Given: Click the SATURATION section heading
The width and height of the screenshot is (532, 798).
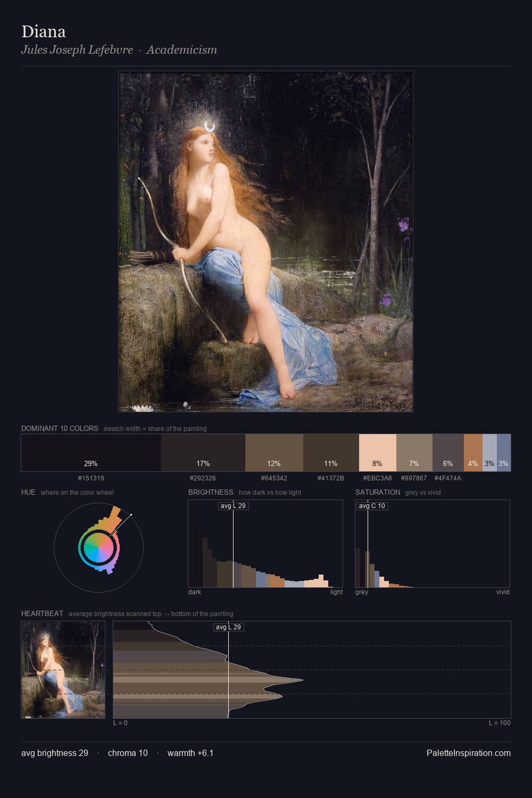Looking at the screenshot, I should coord(378,492).
